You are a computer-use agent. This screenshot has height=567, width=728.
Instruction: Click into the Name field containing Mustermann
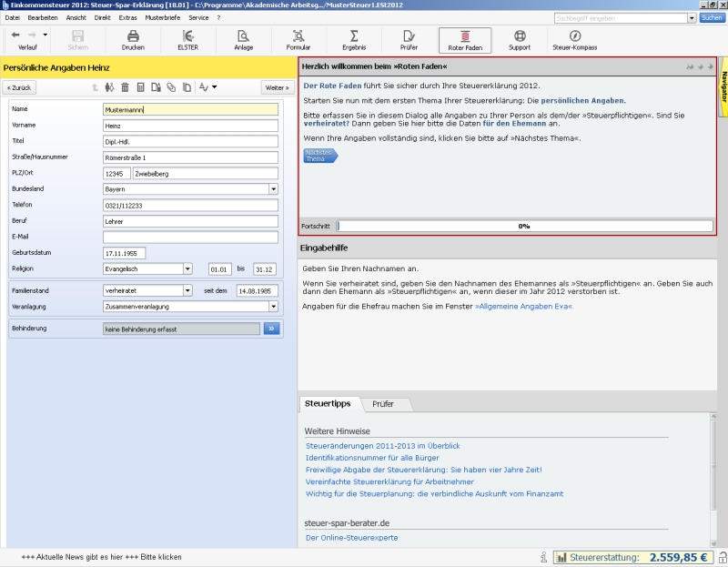tap(190, 109)
